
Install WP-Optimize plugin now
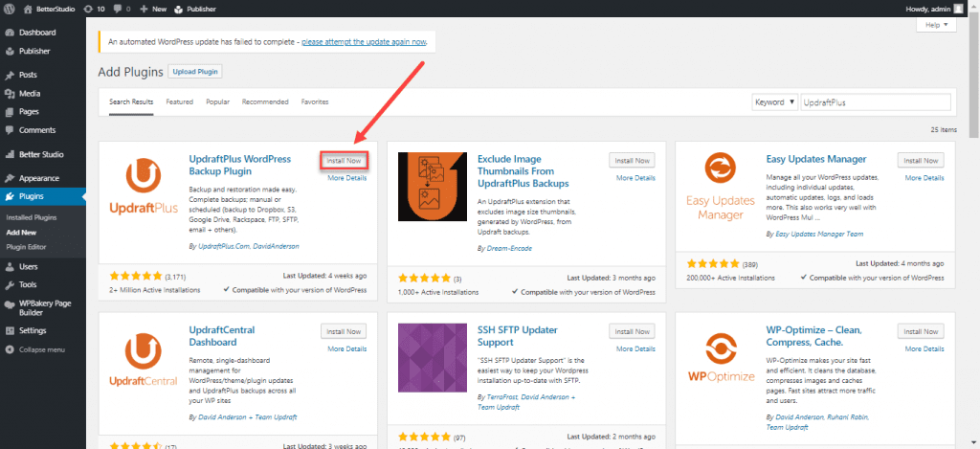pos(921,331)
